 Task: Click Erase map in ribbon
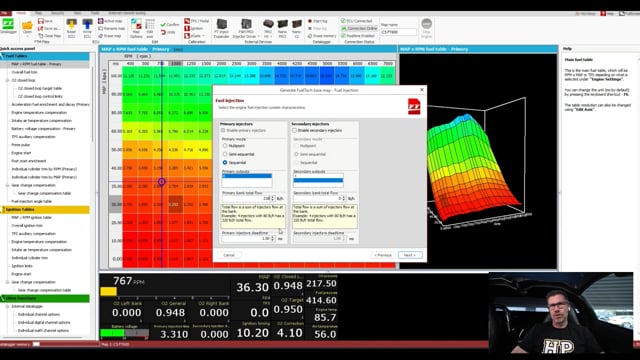tap(110, 36)
